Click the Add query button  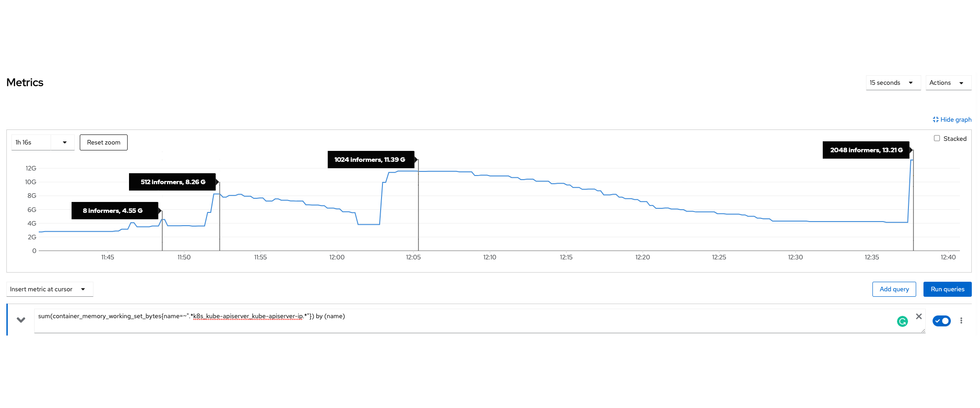coord(894,289)
